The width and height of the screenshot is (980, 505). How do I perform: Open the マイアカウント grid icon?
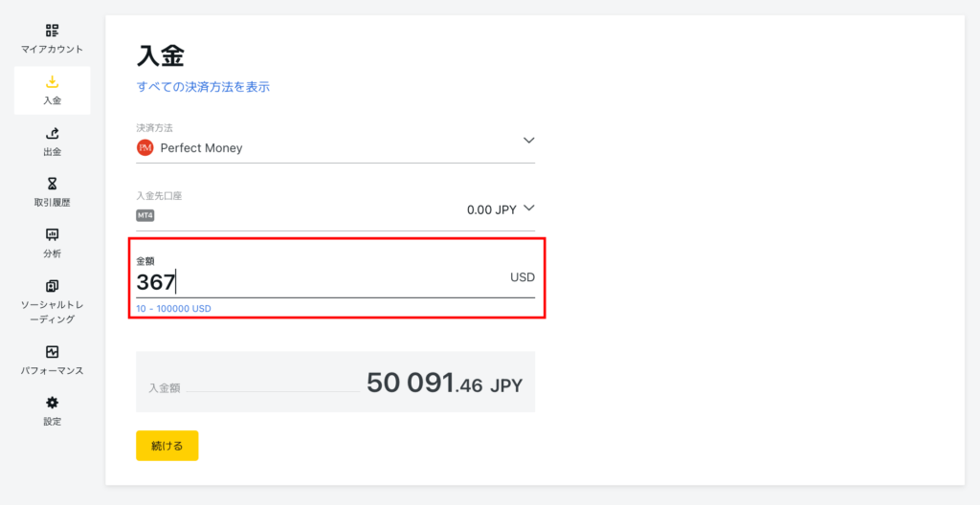pos(53,30)
